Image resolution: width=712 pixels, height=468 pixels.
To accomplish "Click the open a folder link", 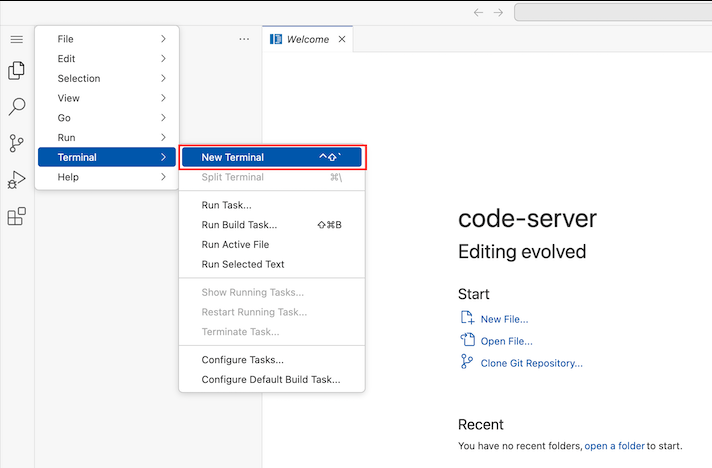I will pyautogui.click(x=614, y=446).
